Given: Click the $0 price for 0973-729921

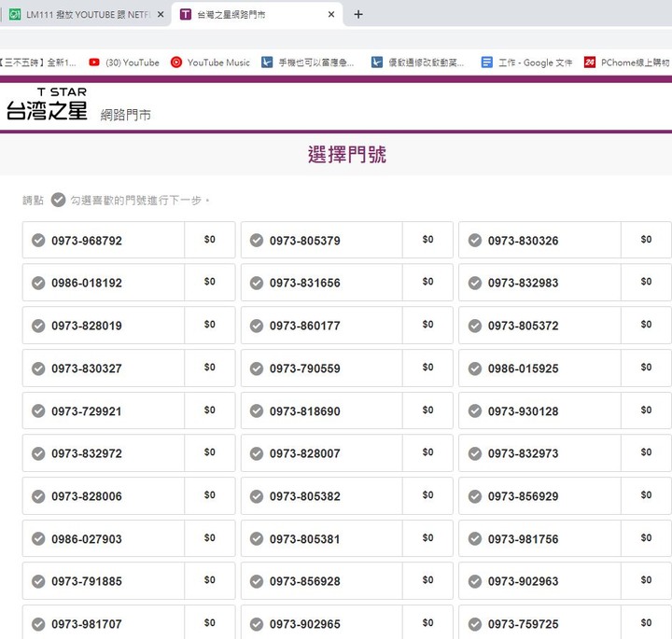Looking at the screenshot, I should pos(210,410).
